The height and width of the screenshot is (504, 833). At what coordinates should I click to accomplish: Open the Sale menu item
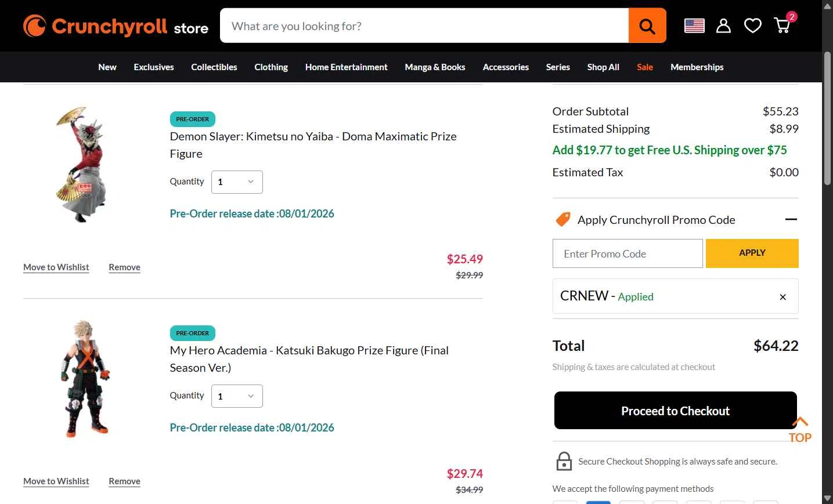644,67
